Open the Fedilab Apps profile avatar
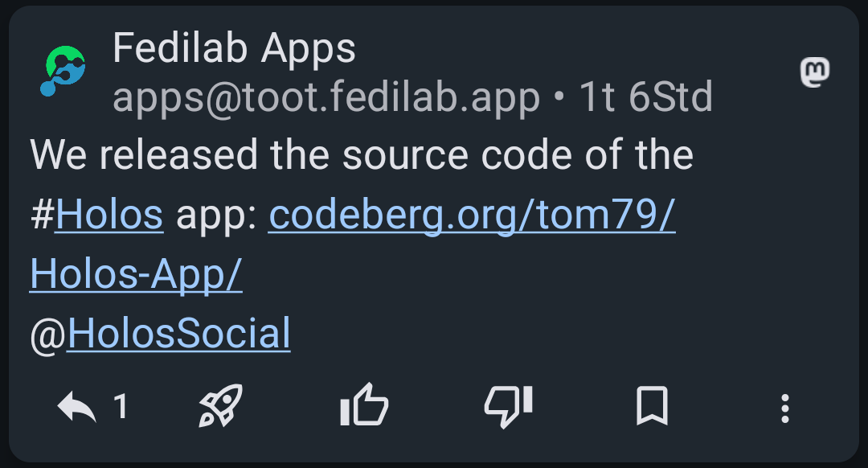Viewport: 868px width, 468px height. tap(63, 72)
